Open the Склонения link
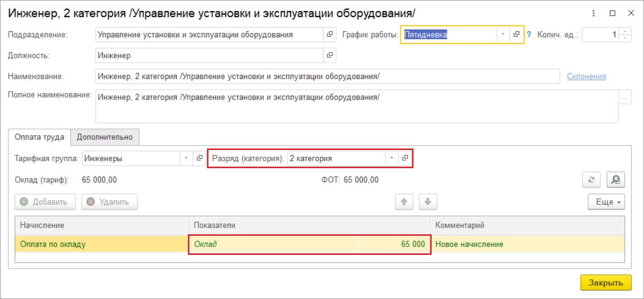Viewport: 644px width, 299px height. pos(586,76)
